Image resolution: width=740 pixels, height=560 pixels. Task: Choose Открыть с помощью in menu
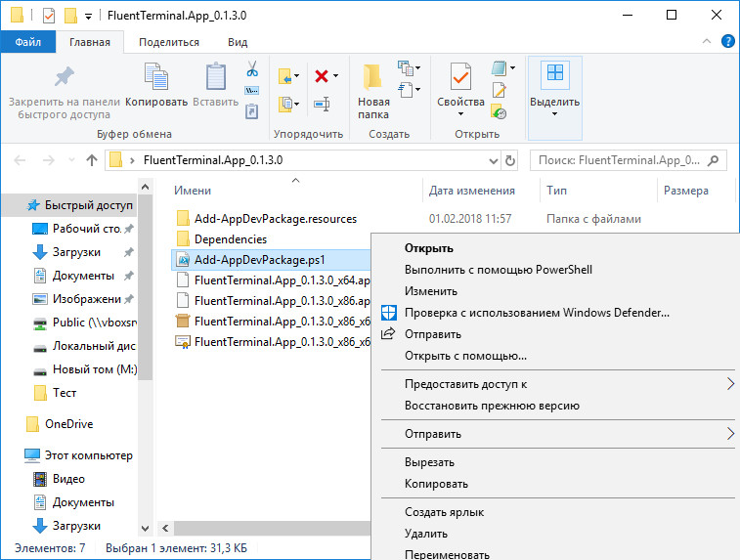(x=465, y=356)
